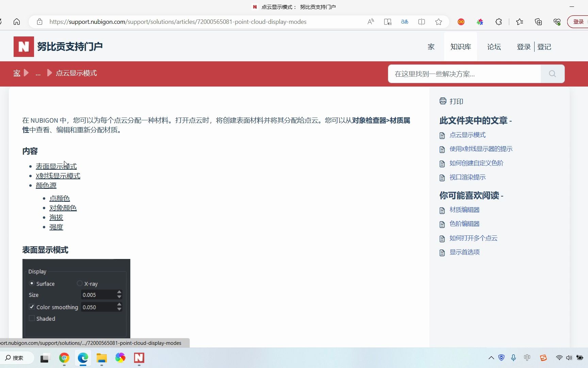588x368 pixels.
Task: Open the extensions puzzle icon
Action: point(499,22)
